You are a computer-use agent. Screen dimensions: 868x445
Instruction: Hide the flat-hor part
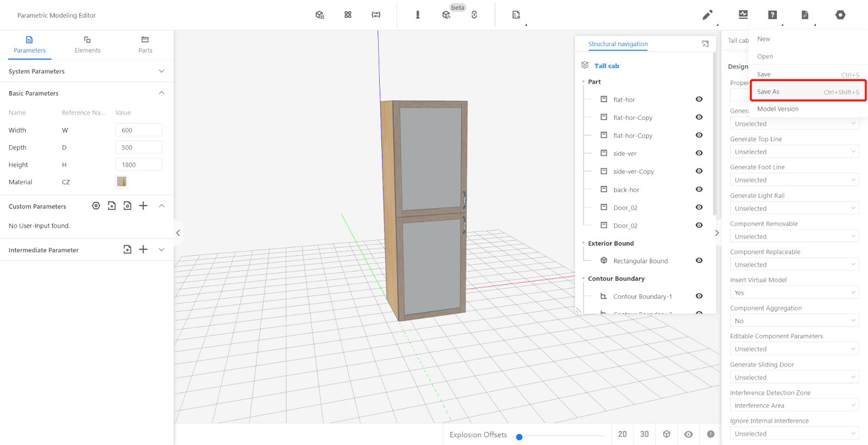[x=699, y=99]
